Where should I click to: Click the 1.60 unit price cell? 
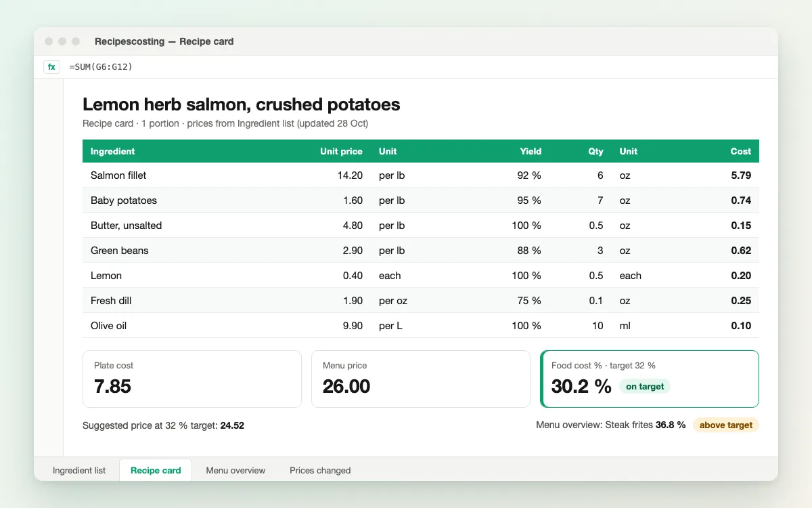coord(353,200)
